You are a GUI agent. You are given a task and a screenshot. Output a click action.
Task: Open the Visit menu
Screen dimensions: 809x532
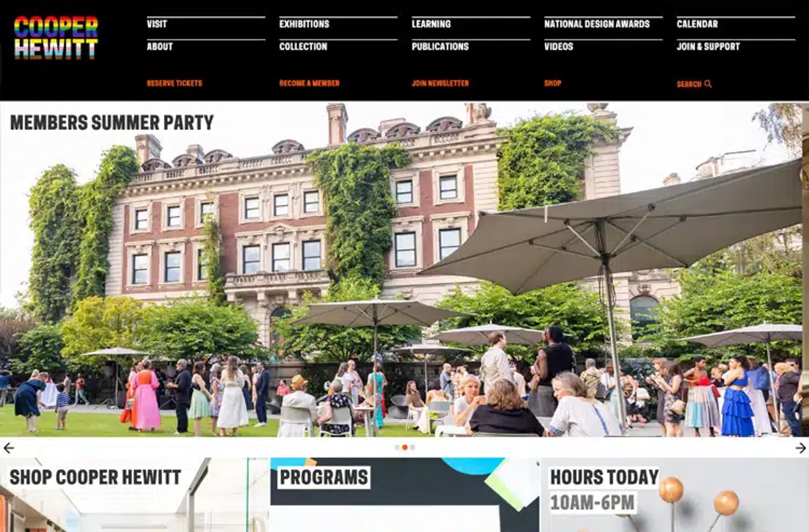(x=157, y=24)
